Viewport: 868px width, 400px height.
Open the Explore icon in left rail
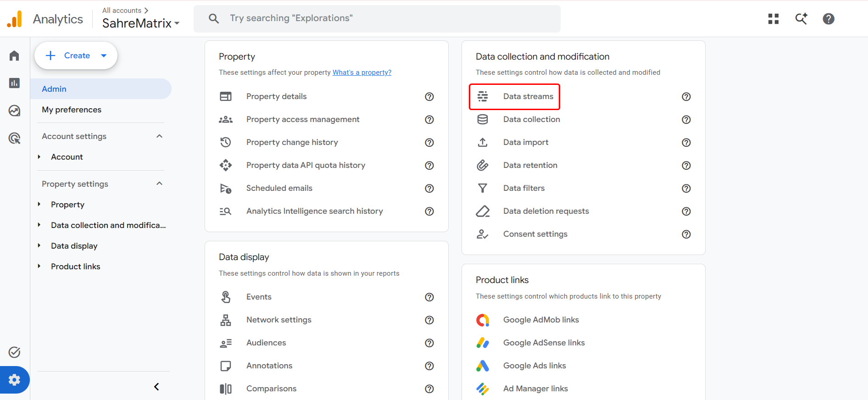tap(14, 111)
